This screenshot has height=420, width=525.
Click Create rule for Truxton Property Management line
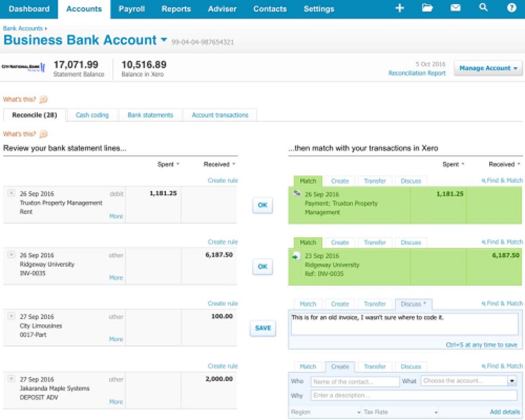(x=223, y=181)
